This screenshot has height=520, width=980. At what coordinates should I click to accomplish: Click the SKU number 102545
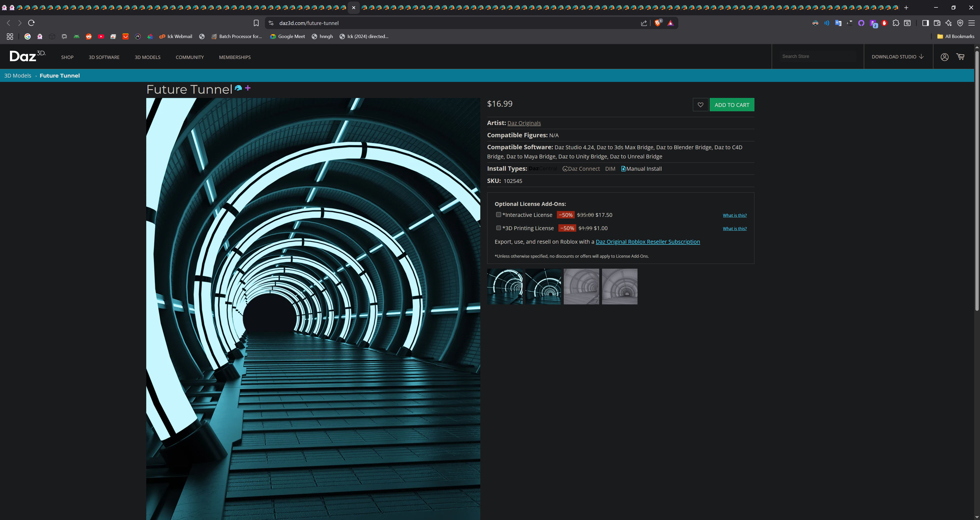513,181
